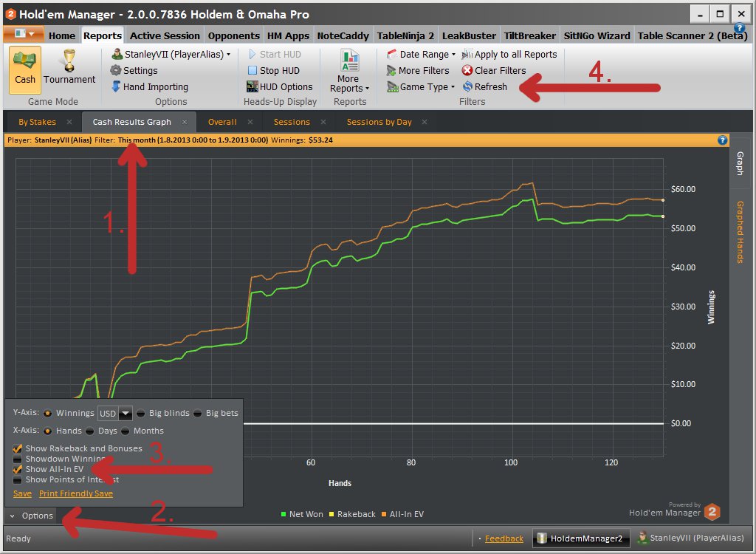
Task: Click the Hold'em Manager 2 title bar logo
Action: coord(10,14)
